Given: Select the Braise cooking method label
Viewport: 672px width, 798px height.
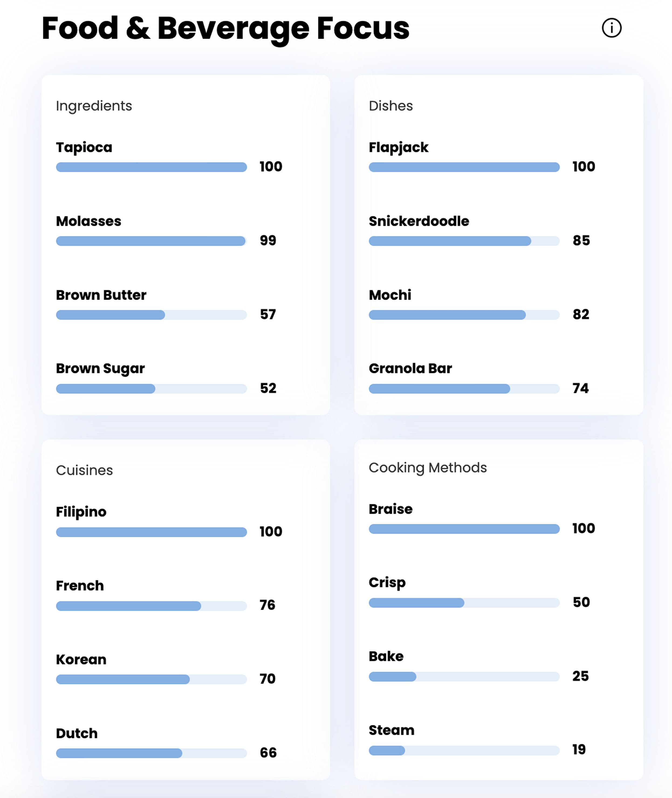Looking at the screenshot, I should [390, 509].
